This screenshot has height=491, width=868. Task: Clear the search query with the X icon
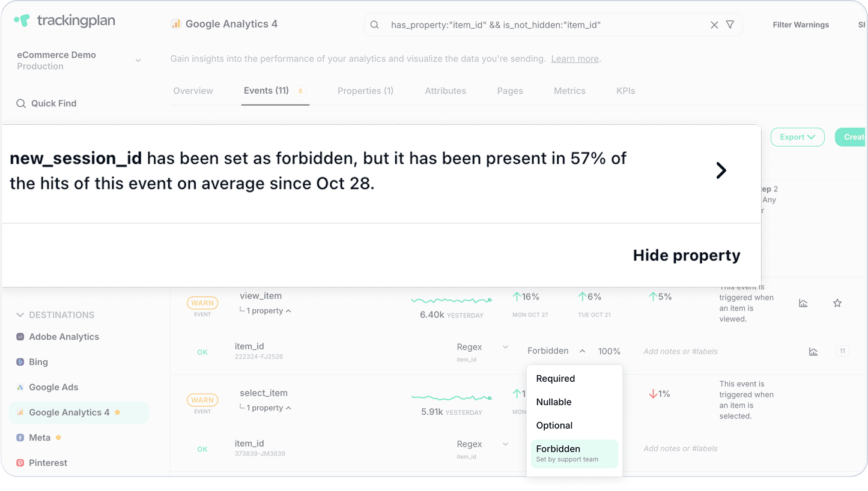(x=714, y=25)
